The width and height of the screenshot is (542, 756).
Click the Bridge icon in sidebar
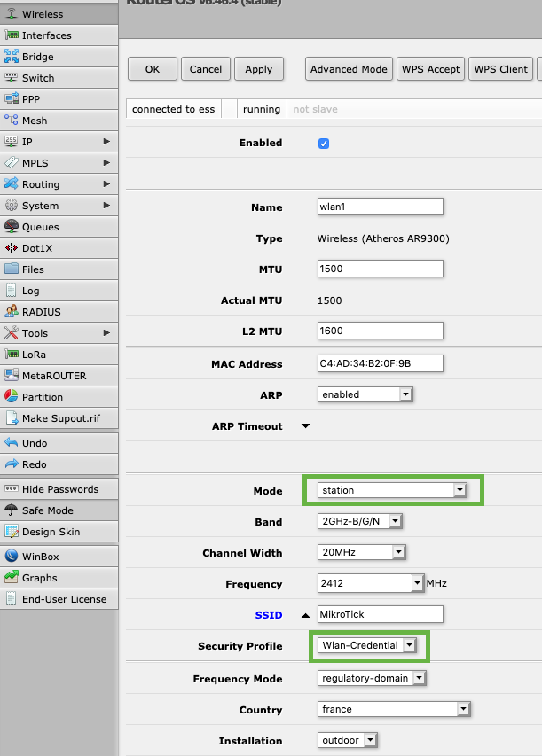12,57
